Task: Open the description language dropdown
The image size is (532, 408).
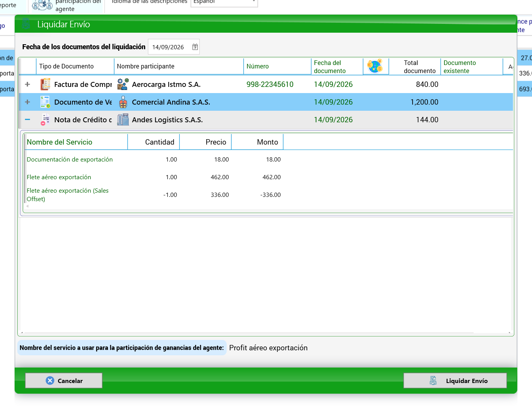Action: click(x=254, y=2)
